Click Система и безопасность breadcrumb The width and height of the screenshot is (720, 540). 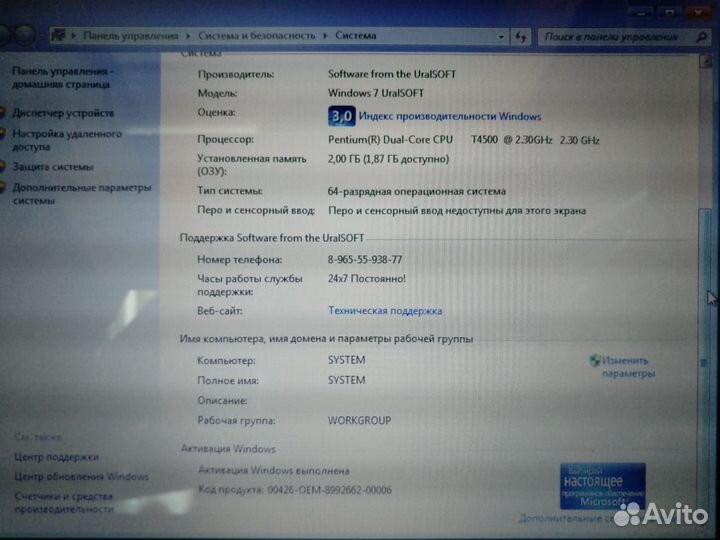[x=257, y=36]
